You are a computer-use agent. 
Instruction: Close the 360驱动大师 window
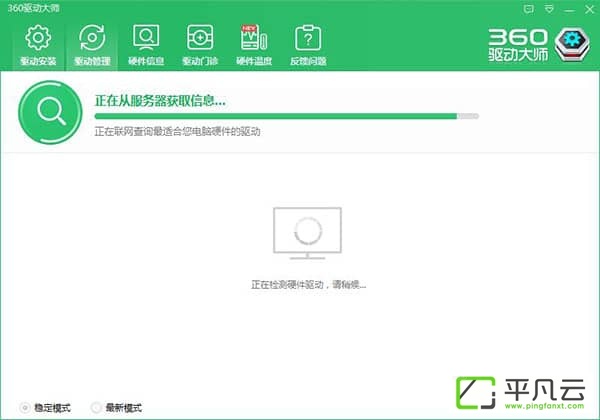point(590,9)
